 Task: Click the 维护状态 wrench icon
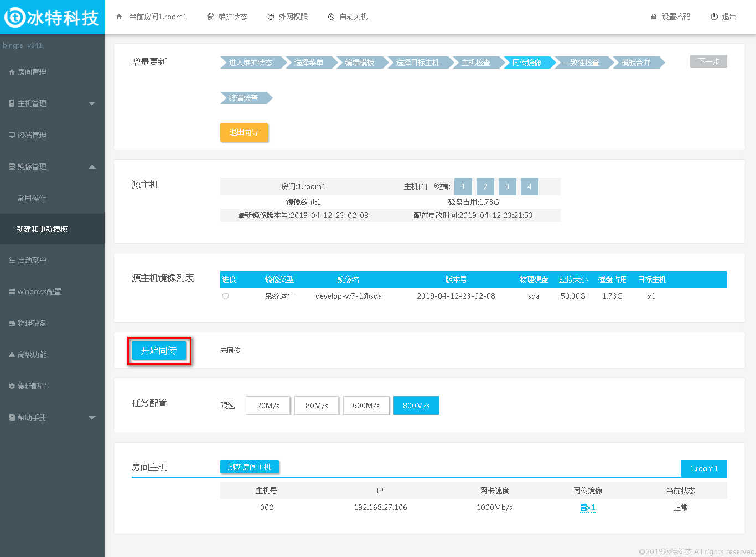click(x=210, y=17)
